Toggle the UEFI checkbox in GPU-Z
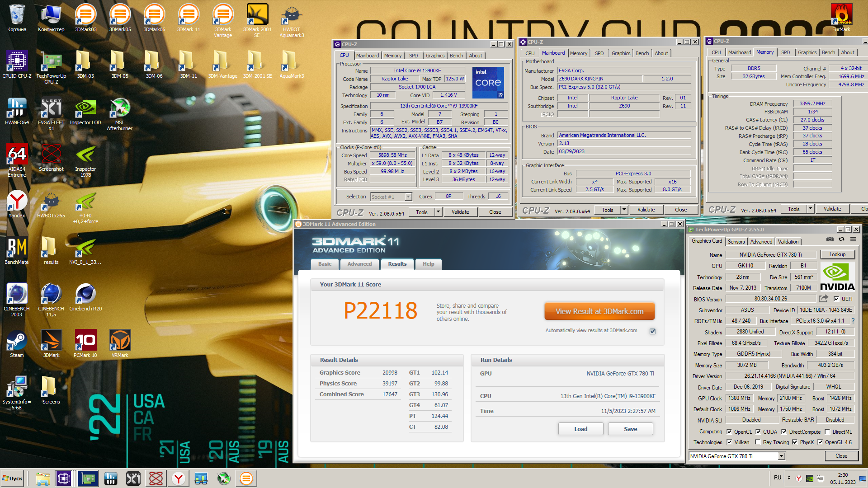868x488 pixels. tap(836, 299)
